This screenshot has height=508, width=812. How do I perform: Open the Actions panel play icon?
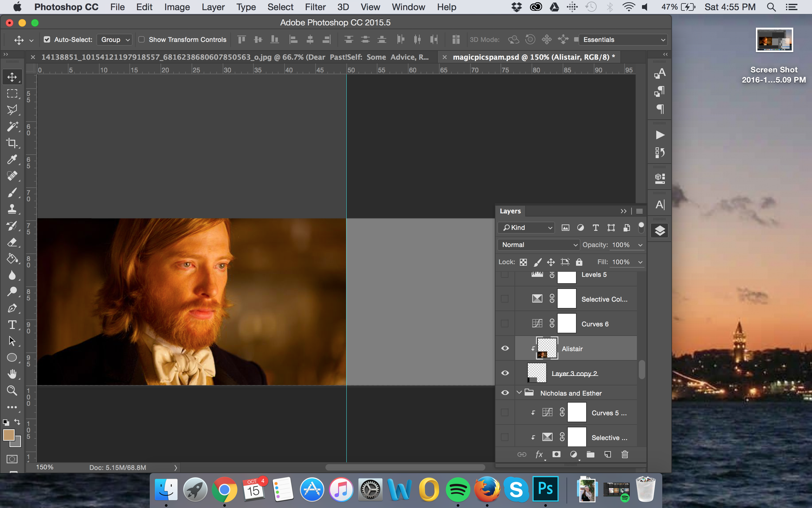click(660, 135)
